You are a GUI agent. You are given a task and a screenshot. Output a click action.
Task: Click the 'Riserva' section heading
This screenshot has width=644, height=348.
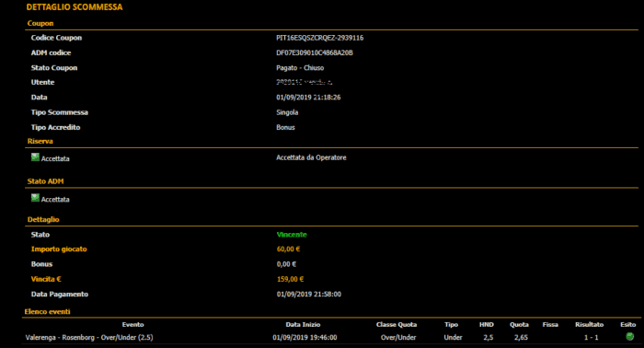[40, 142]
